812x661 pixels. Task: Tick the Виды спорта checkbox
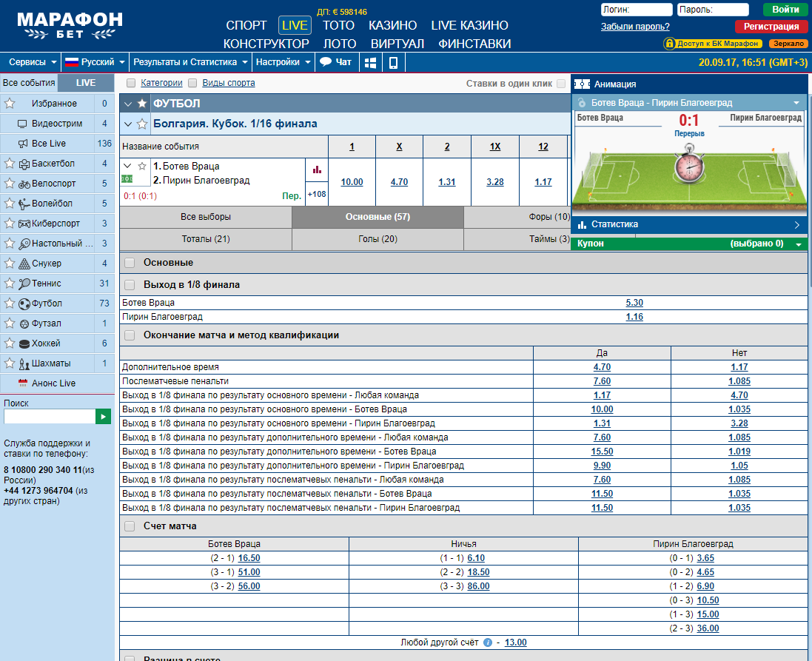(x=192, y=83)
